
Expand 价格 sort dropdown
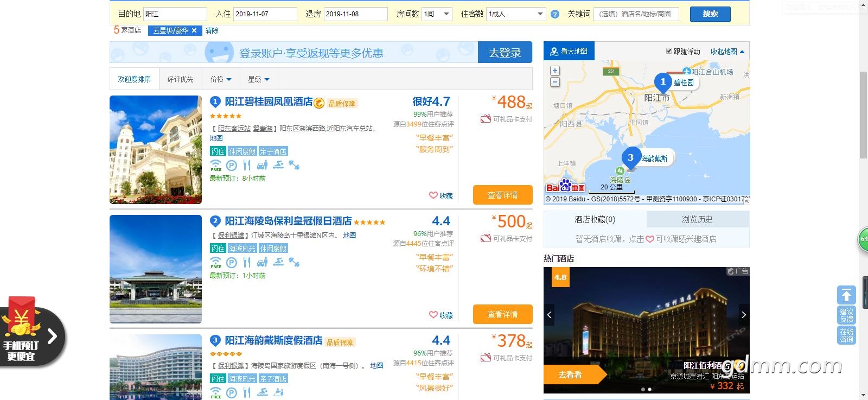pyautogui.click(x=221, y=79)
